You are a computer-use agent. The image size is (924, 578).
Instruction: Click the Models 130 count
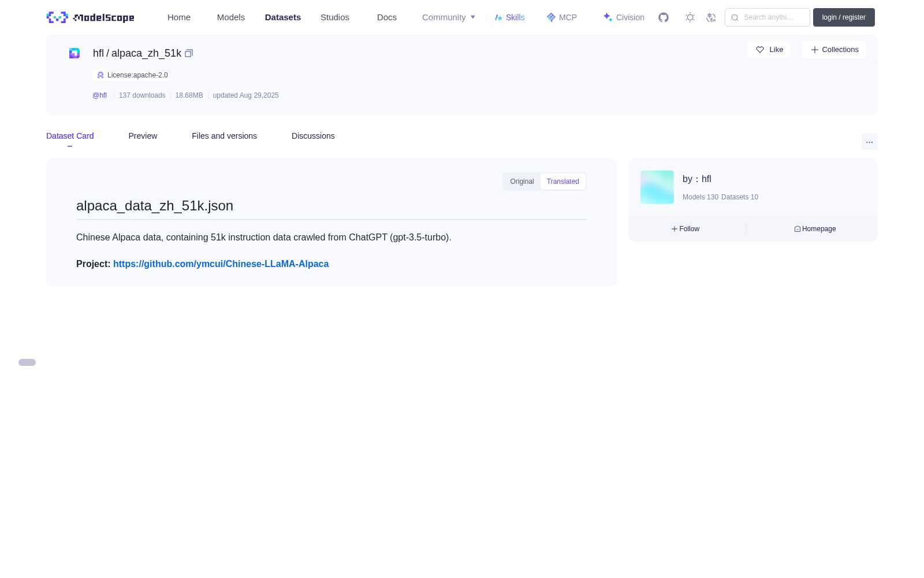click(x=701, y=197)
